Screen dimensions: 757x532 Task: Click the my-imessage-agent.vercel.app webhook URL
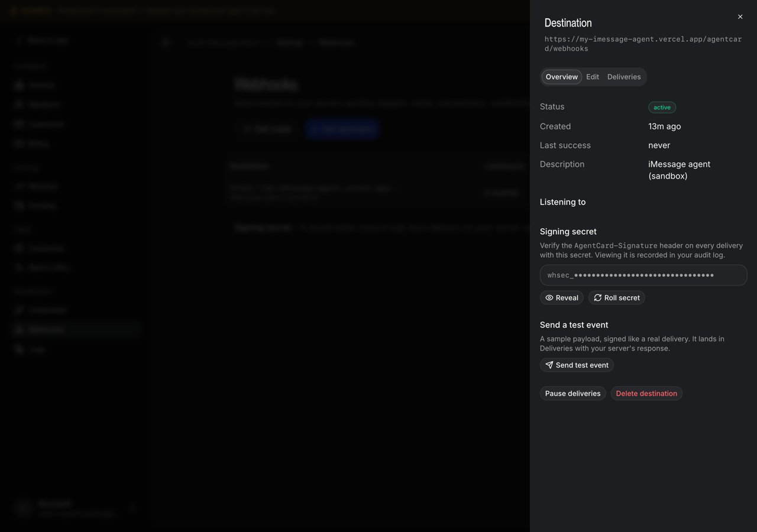point(643,44)
